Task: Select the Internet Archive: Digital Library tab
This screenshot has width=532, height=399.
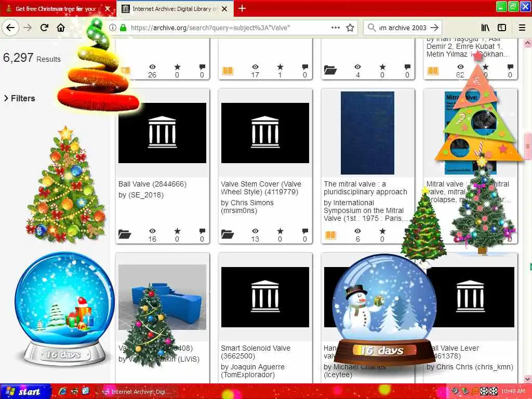Action: (x=175, y=8)
